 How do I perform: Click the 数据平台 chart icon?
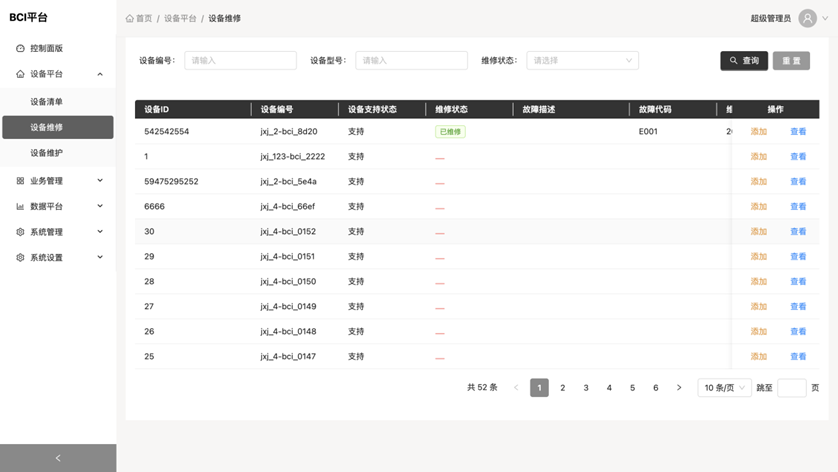coord(20,207)
